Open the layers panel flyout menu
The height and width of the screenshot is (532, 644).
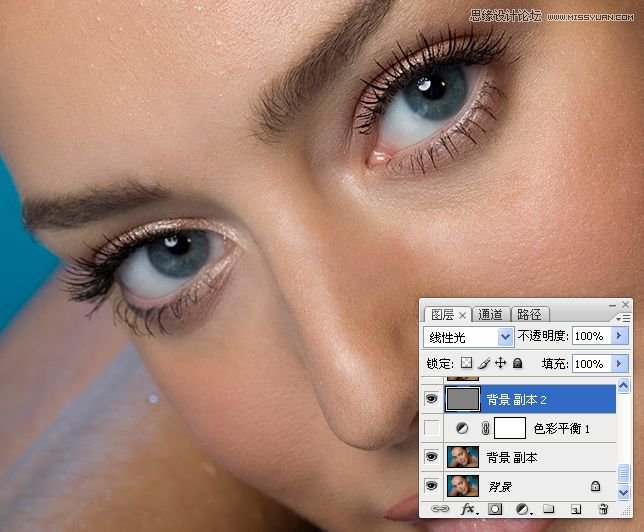tap(623, 318)
